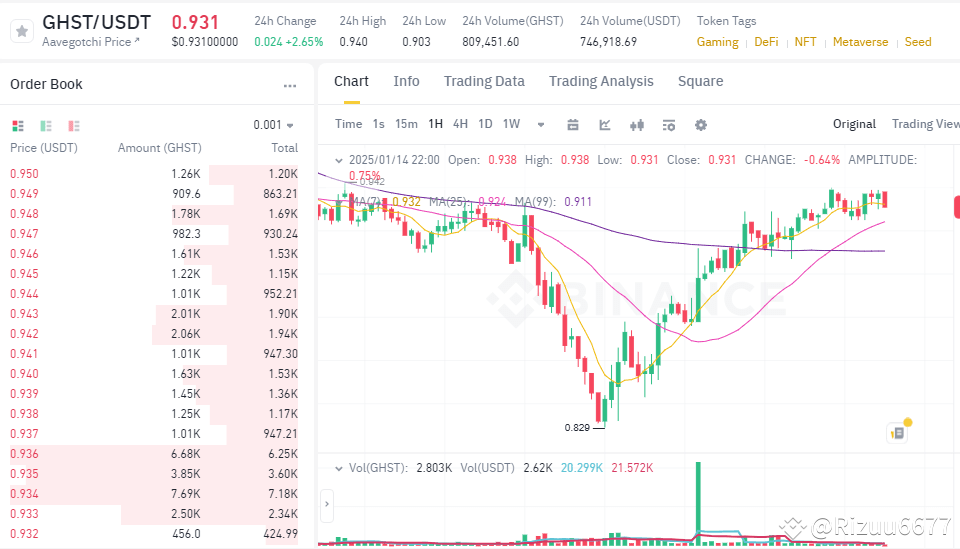The image size is (960, 549).
Task: Select the 0.934 order price
Action: click(24, 494)
